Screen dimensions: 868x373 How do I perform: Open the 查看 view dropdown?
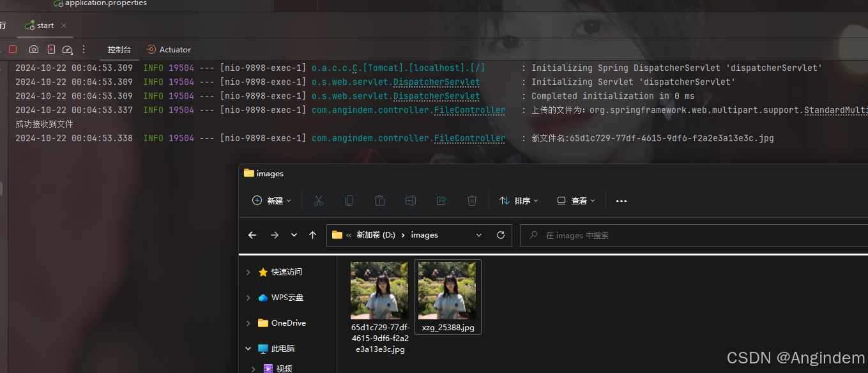point(576,201)
